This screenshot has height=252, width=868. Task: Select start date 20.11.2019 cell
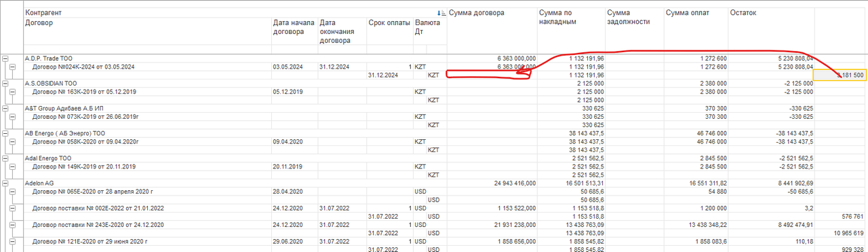point(288,166)
